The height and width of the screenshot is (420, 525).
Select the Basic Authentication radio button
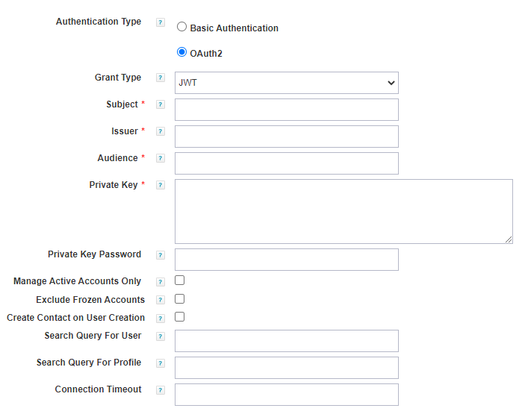coord(181,27)
